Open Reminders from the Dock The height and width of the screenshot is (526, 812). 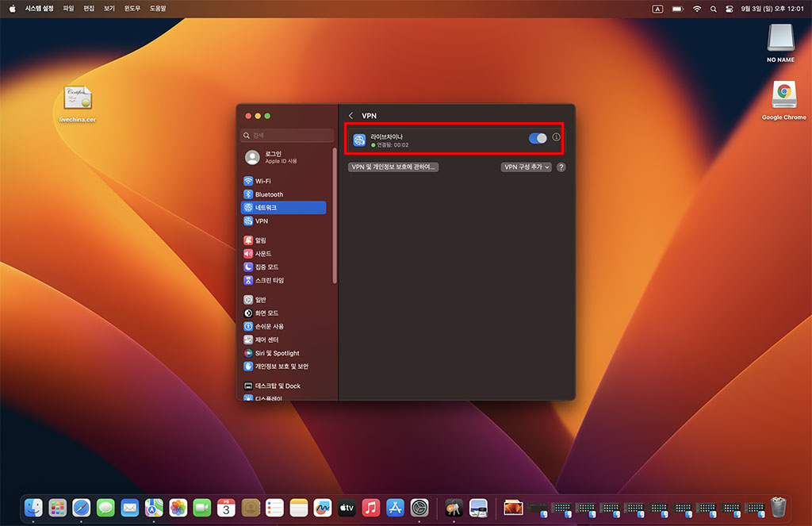(274, 508)
